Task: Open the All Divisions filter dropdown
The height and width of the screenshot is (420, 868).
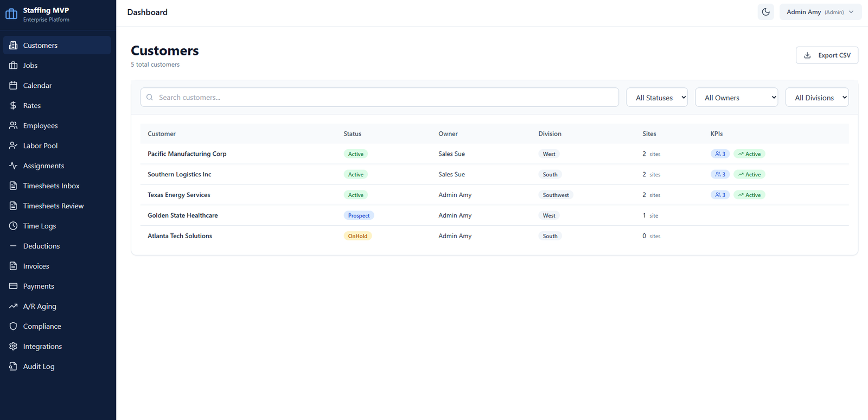Action: coord(817,98)
